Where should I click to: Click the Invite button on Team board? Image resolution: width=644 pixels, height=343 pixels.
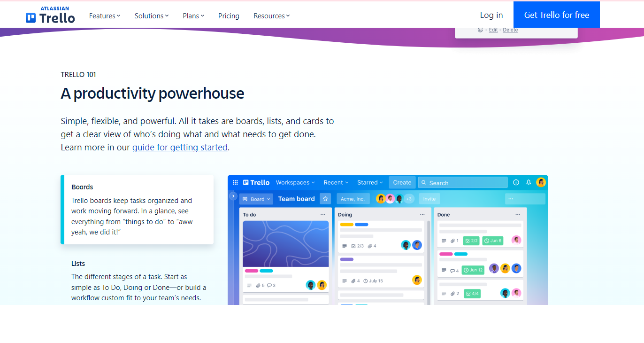429,199
